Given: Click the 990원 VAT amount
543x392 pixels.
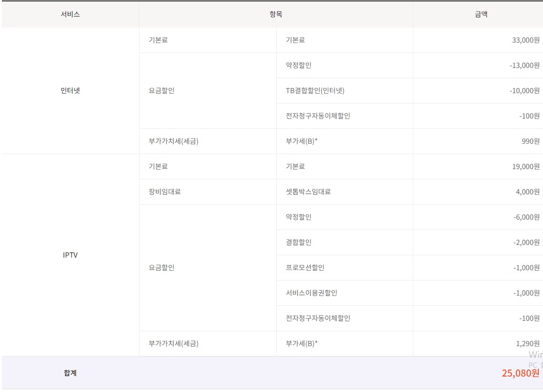Looking at the screenshot, I should 530,141.
